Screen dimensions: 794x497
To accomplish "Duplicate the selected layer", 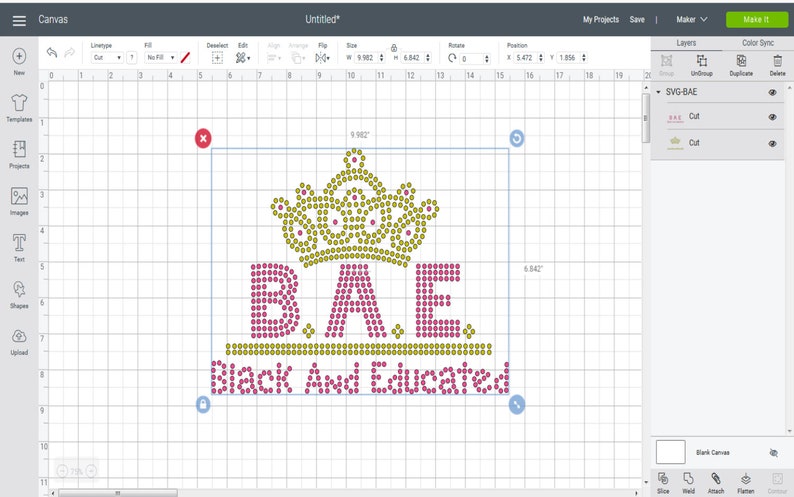I will 741,65.
